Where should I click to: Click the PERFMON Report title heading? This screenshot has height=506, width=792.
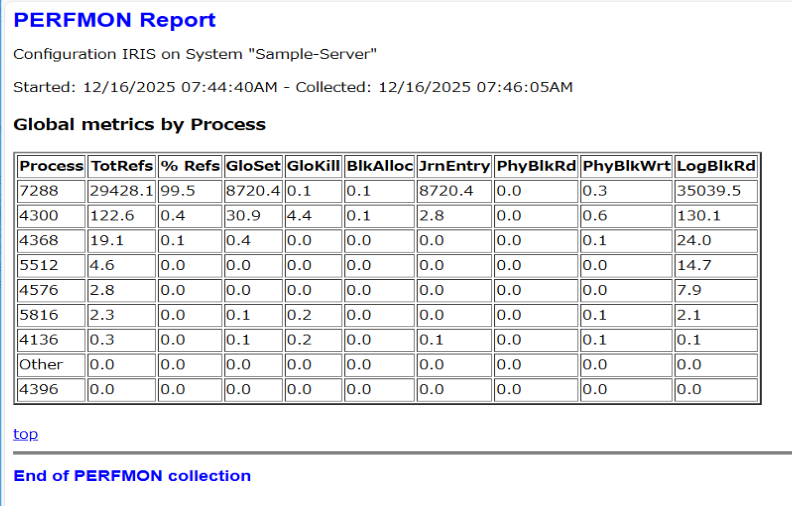(x=114, y=20)
